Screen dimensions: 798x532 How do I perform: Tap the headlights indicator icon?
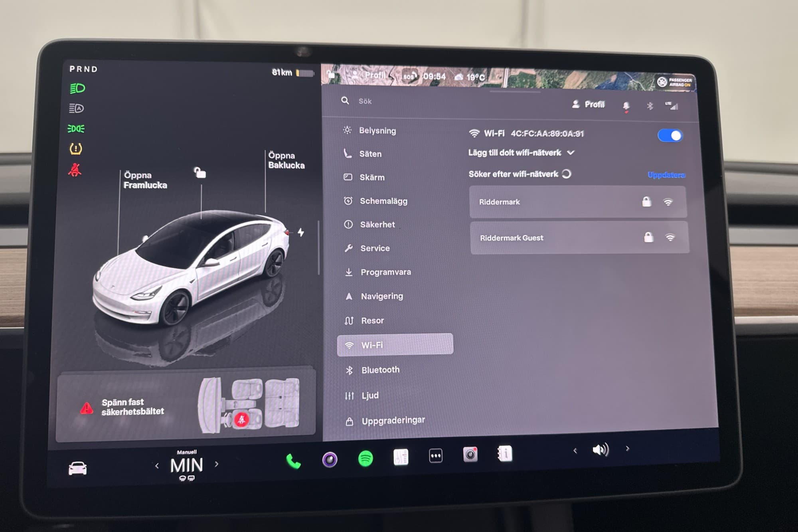77,88
